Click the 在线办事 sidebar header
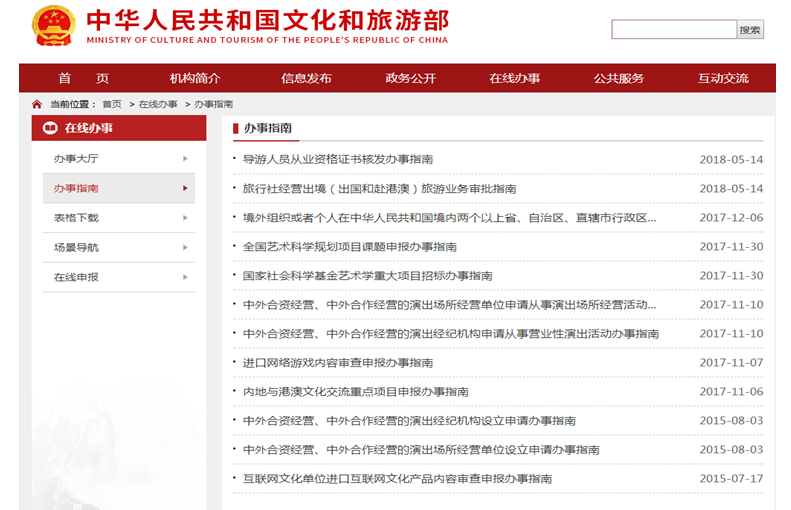Screen dimensions: 791x510 (119, 128)
